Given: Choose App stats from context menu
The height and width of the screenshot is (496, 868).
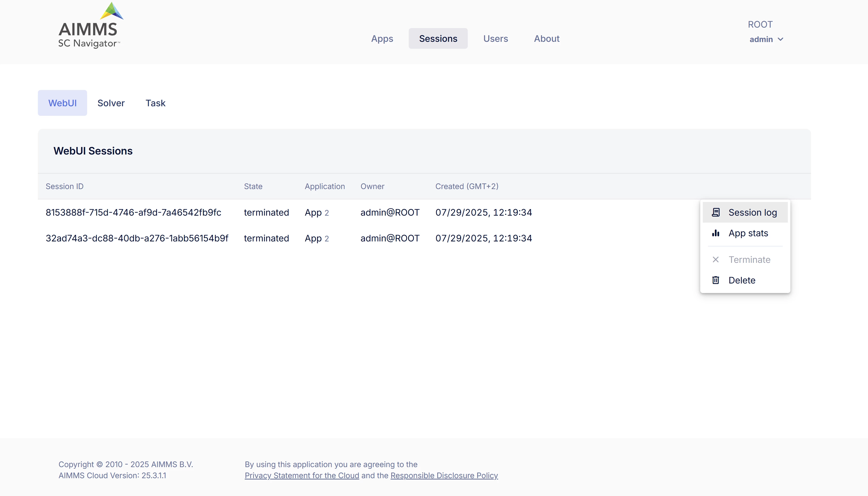Looking at the screenshot, I should tap(745, 233).
